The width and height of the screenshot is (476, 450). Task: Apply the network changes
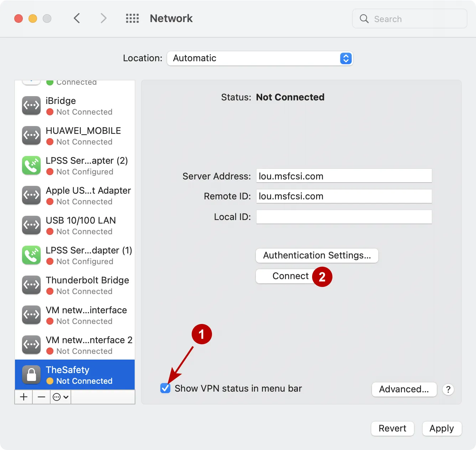[x=442, y=428]
